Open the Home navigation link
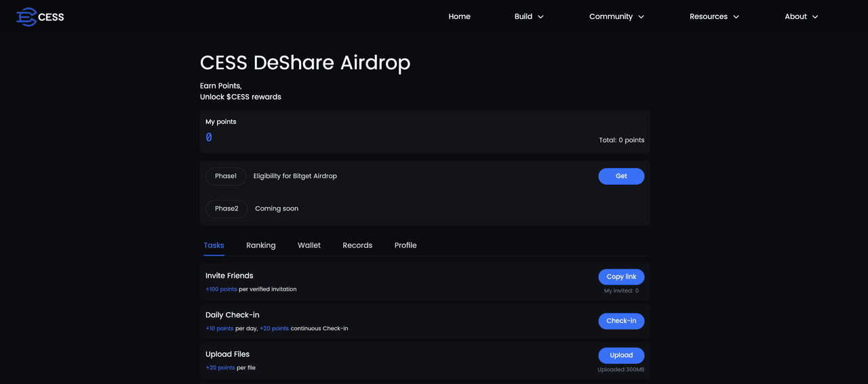The image size is (868, 384). [x=459, y=17]
